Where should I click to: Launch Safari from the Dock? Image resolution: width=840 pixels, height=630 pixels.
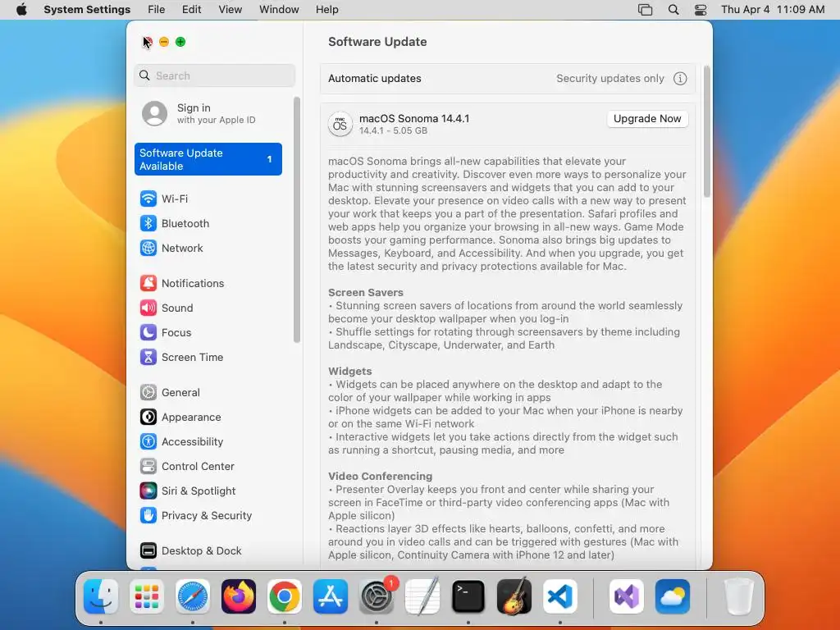pos(193,596)
